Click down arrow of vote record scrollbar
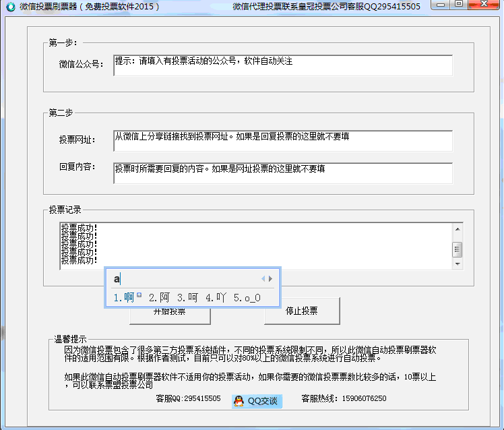This screenshot has height=430, width=504. (x=458, y=264)
